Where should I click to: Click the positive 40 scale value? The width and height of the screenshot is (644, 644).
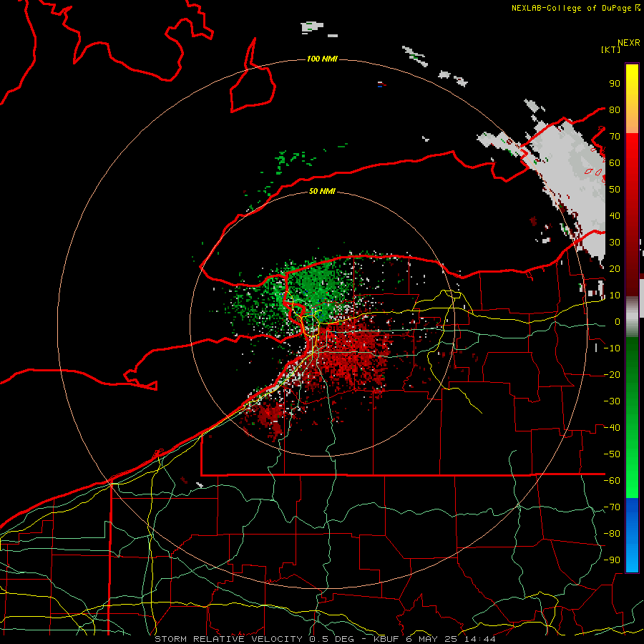pos(615,215)
